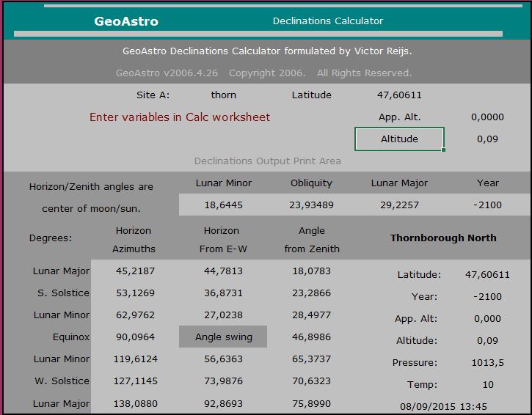The height and width of the screenshot is (415, 532).
Task: Click Equinox azimuth value 90,0964
Action: pyautogui.click(x=135, y=337)
